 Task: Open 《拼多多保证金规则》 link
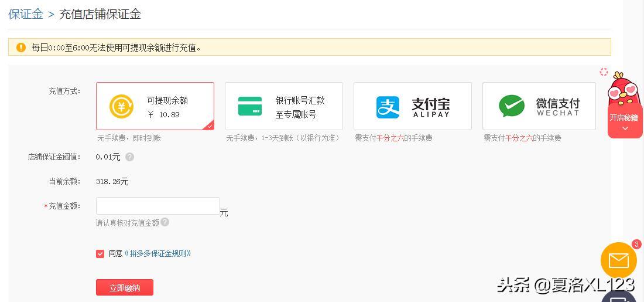(x=157, y=253)
